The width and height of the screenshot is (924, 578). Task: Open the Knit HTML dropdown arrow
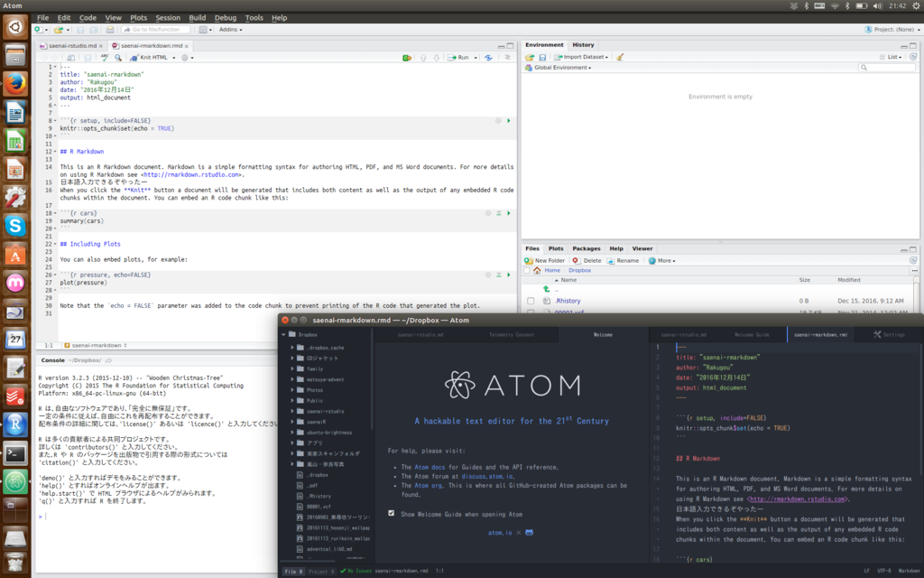tap(174, 58)
